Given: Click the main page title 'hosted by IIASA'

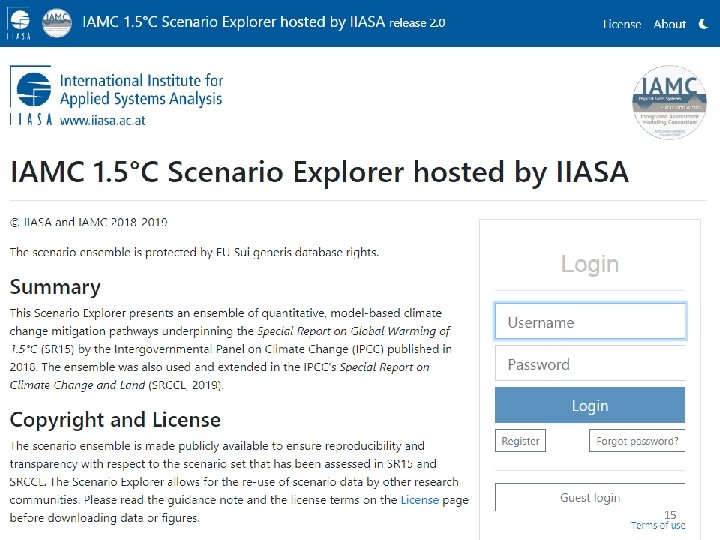Looking at the screenshot, I should pos(521,172).
